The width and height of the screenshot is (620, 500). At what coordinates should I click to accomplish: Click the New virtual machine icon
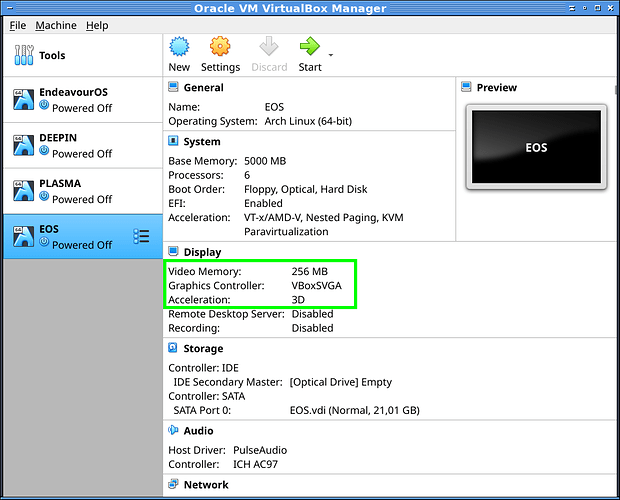point(179,48)
